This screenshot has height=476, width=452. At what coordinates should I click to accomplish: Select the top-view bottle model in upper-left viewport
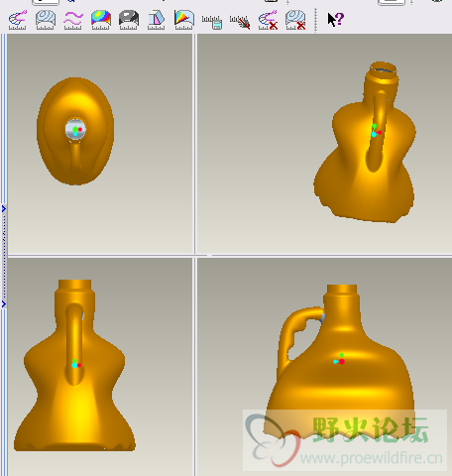click(75, 131)
